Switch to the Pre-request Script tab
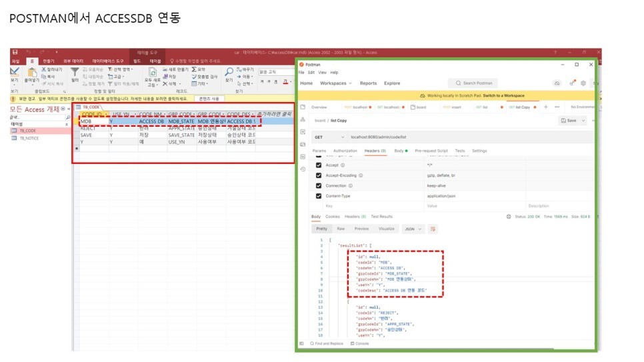 431,151
